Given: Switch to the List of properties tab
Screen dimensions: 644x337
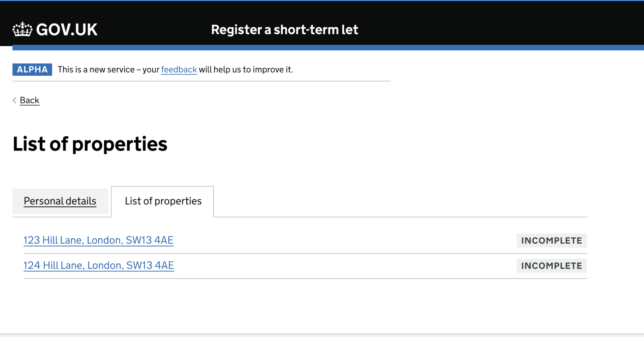Looking at the screenshot, I should (x=162, y=201).
